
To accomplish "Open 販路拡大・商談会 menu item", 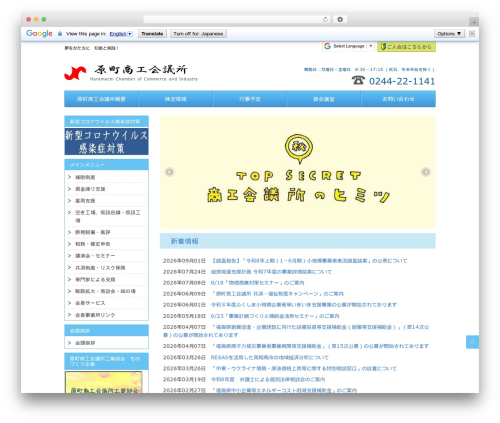I will pyautogui.click(x=105, y=291).
